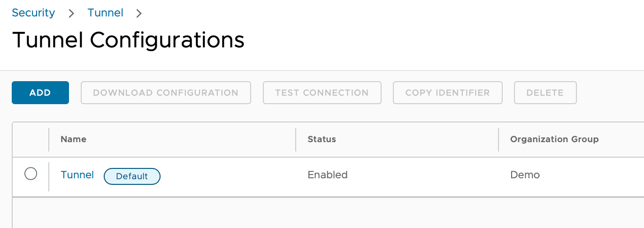Sort by the Status column header

pyautogui.click(x=322, y=139)
